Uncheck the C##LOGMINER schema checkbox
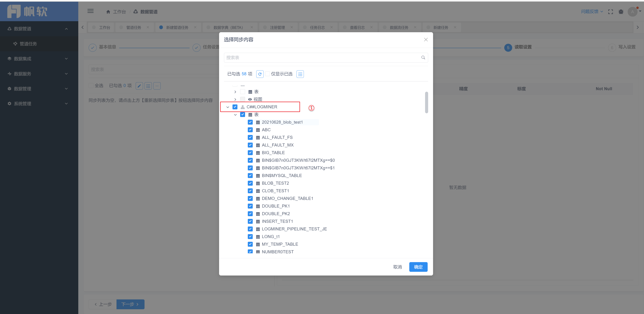644x314 pixels. [235, 107]
